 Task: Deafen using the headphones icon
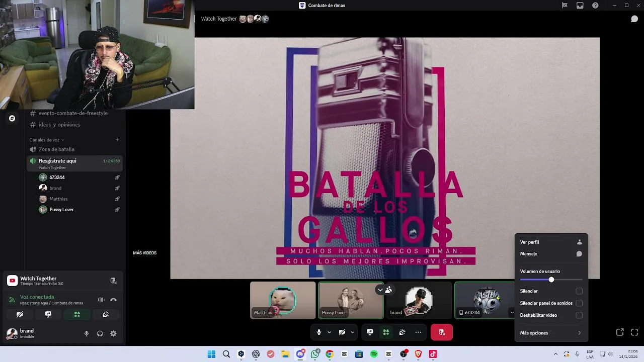[x=100, y=333]
